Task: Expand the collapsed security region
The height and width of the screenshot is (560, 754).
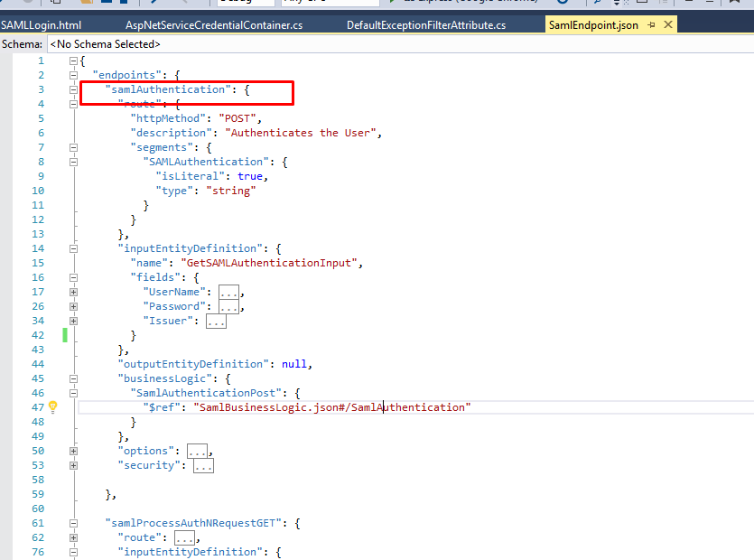Action: point(73,465)
